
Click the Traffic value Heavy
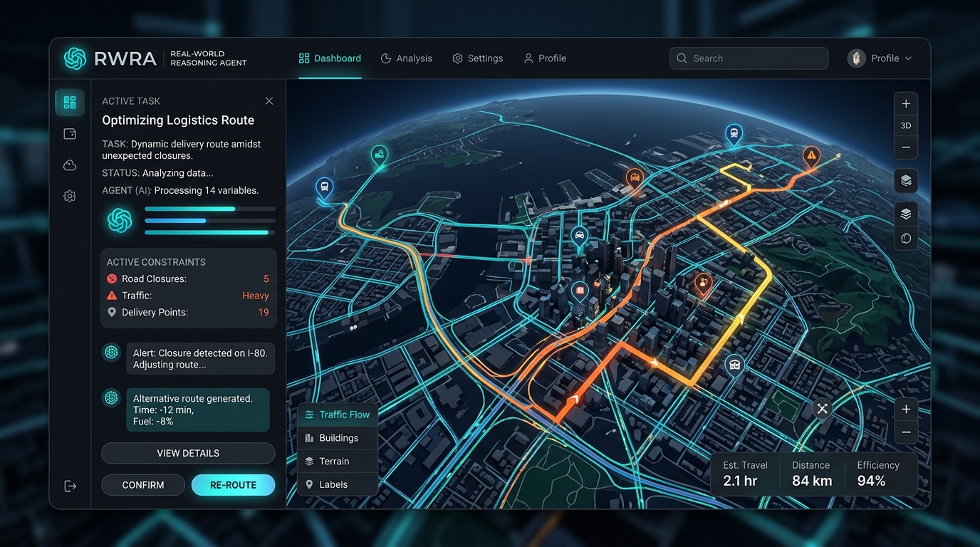(256, 296)
